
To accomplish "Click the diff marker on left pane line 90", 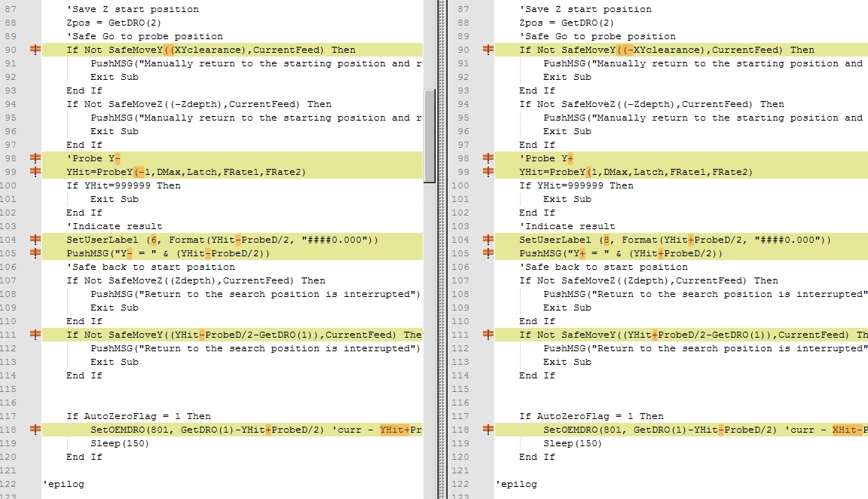I will click(x=35, y=50).
